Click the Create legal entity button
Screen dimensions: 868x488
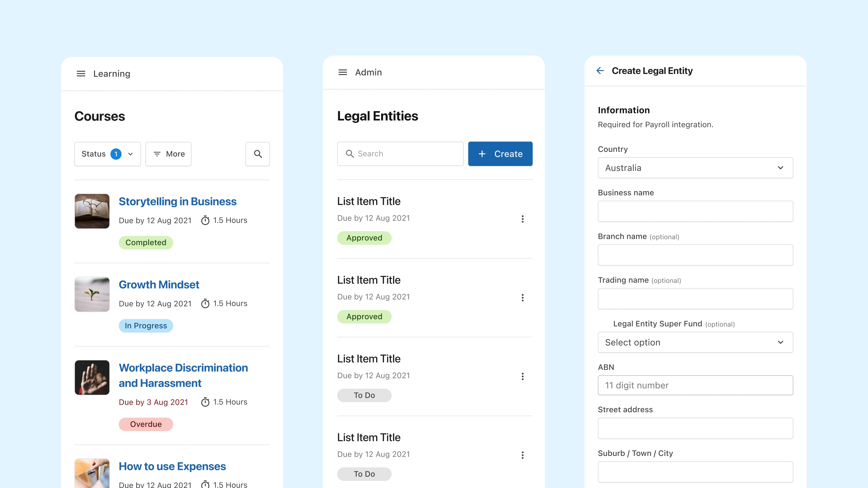500,154
